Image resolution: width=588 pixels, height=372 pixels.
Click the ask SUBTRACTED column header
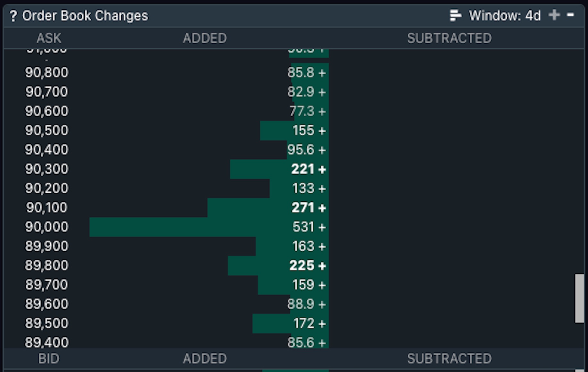449,38
